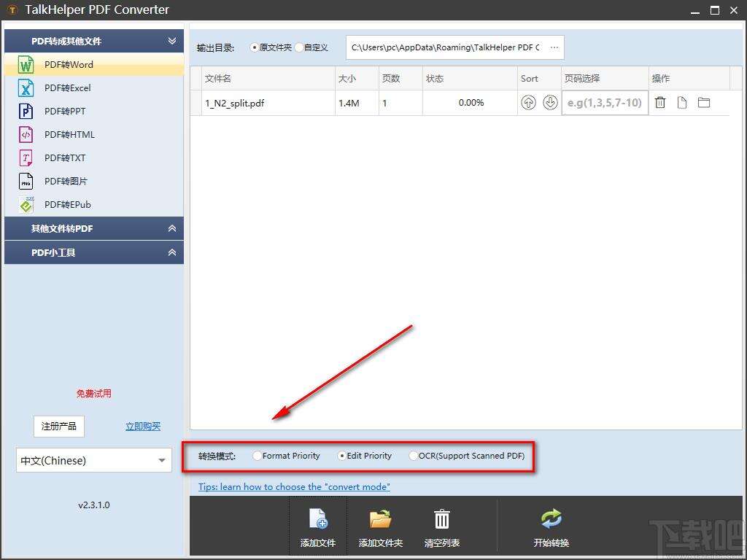Choose Format Priority convert mode
The image size is (747, 560).
[286, 456]
